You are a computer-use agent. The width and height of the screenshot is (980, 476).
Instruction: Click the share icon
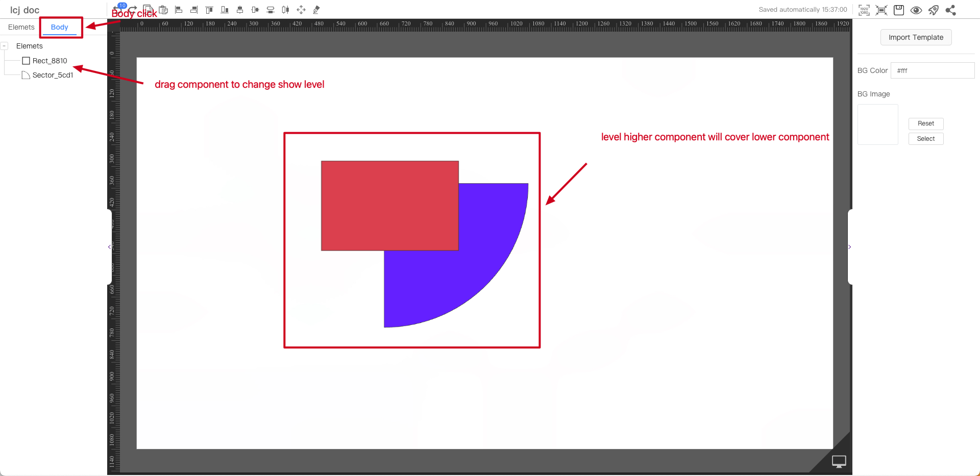tap(951, 10)
